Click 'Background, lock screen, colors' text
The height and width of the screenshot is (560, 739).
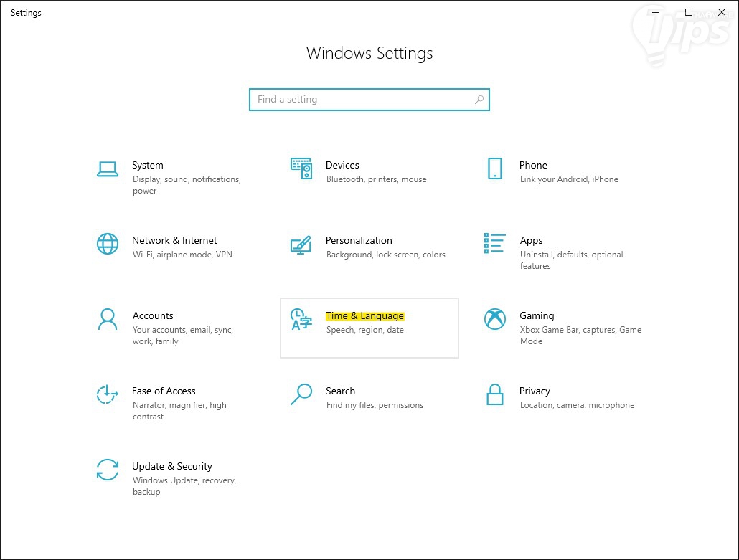click(x=385, y=255)
